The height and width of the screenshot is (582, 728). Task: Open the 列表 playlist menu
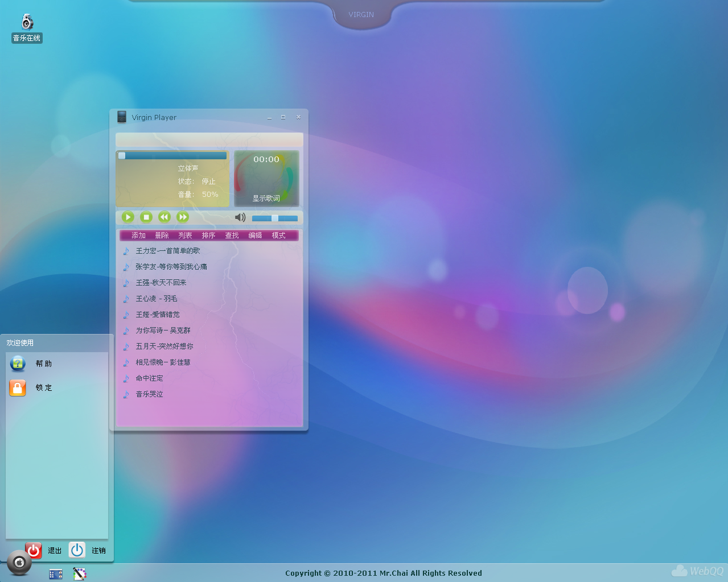coord(185,236)
